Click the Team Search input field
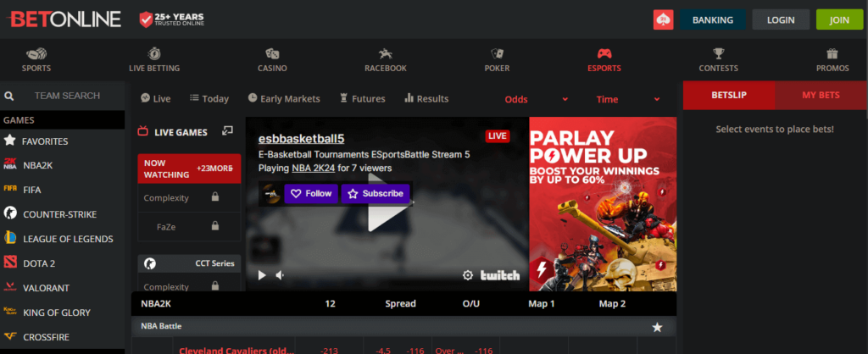 pos(67,96)
